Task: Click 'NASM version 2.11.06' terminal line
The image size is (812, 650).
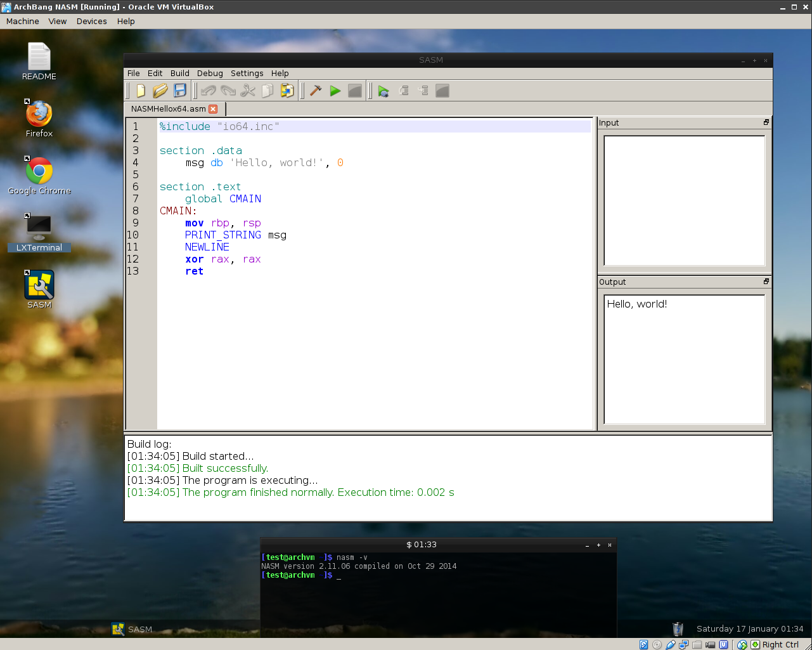Action: pyautogui.click(x=359, y=566)
